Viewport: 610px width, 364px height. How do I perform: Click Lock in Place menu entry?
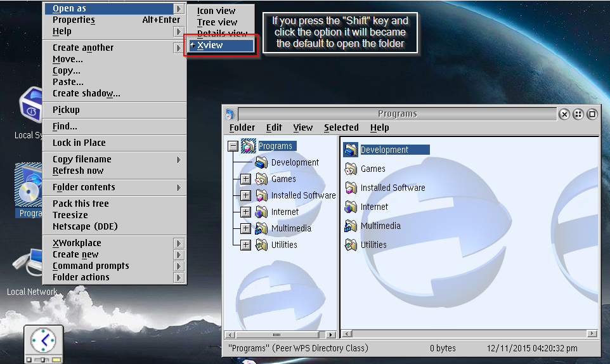coord(79,143)
